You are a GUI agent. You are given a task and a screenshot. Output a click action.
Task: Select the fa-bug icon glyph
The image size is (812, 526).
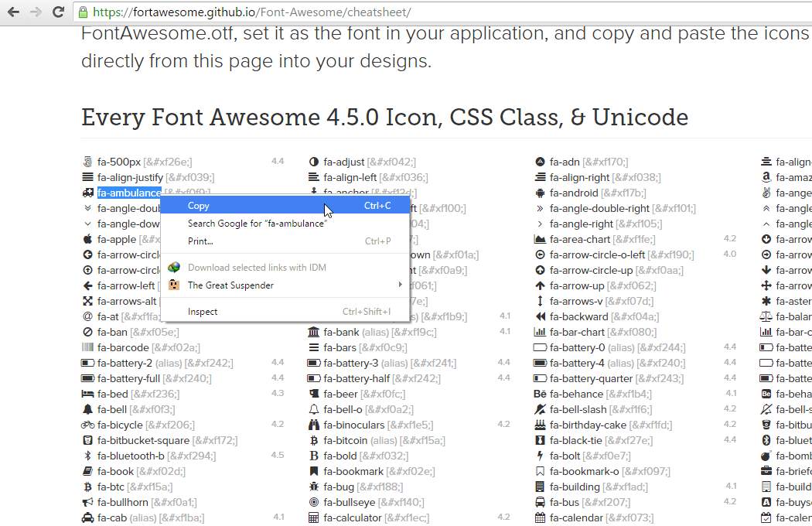click(313, 487)
